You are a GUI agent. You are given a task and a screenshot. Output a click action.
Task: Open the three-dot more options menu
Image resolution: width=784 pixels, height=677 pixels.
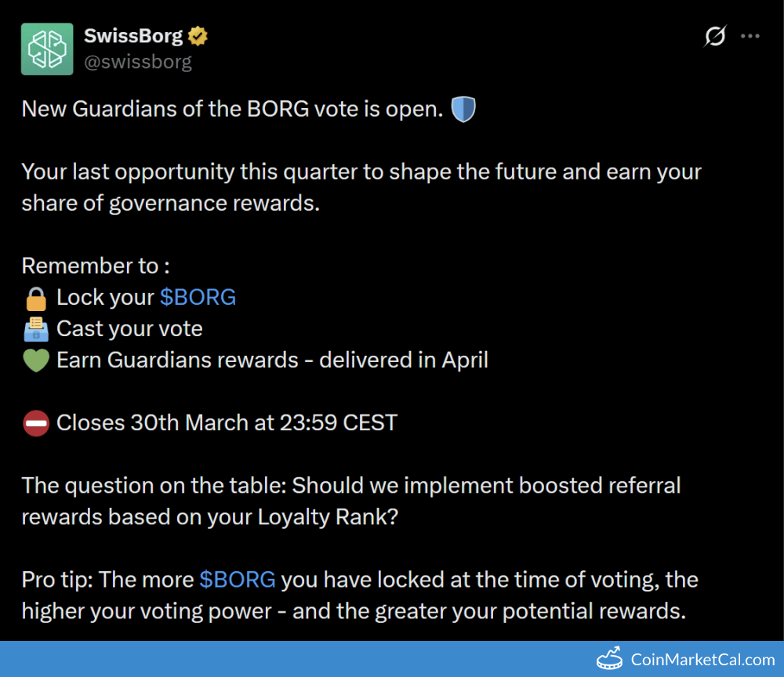[750, 36]
